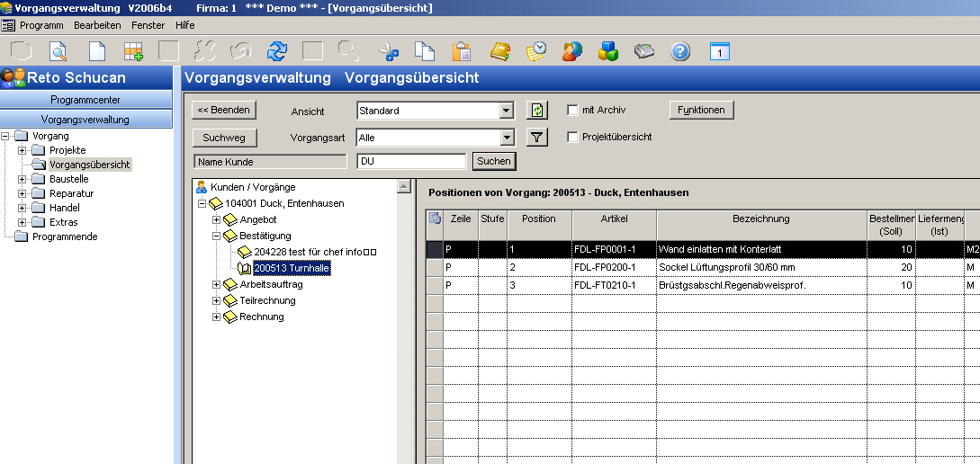Toggle the mit Archiv checkbox
The image size is (980, 464).
tap(571, 110)
